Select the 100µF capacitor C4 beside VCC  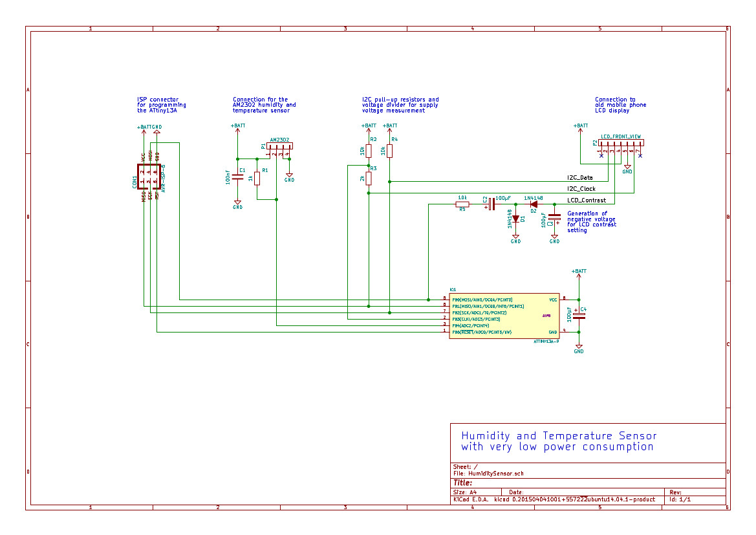[x=579, y=316]
